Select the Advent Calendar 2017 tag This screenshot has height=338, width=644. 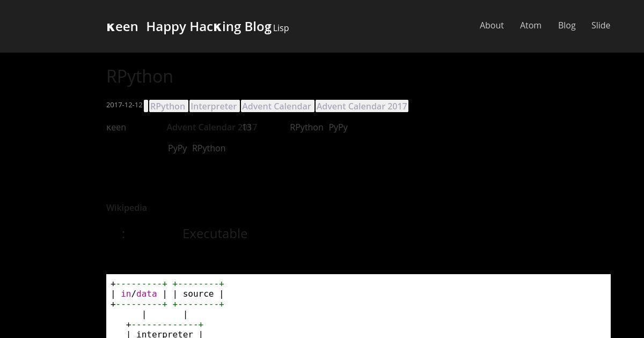click(x=362, y=106)
